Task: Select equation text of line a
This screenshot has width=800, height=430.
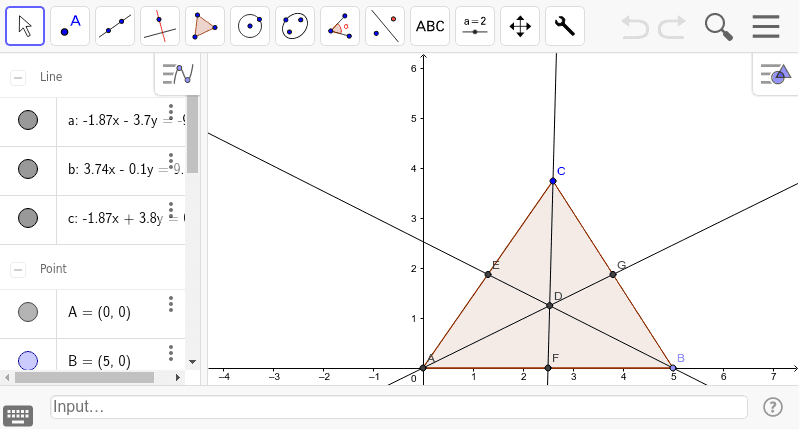Action: pyautogui.click(x=127, y=120)
